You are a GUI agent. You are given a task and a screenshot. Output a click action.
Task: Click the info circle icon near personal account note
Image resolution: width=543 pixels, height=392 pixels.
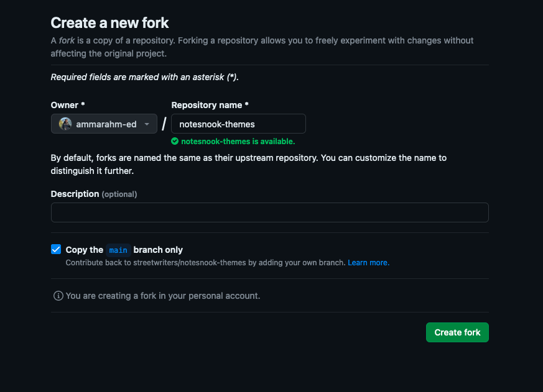coord(58,296)
